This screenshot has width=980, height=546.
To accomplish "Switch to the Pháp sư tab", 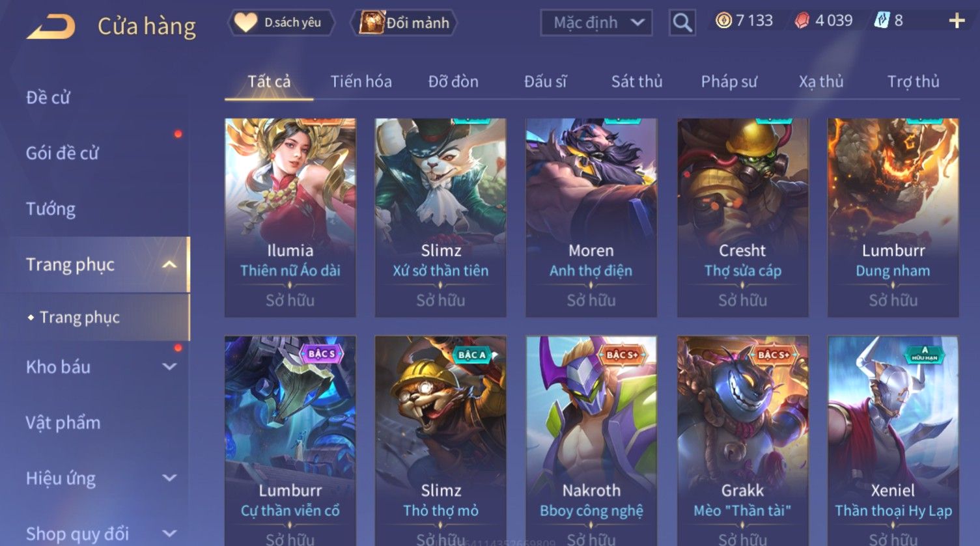I will 729,81.
